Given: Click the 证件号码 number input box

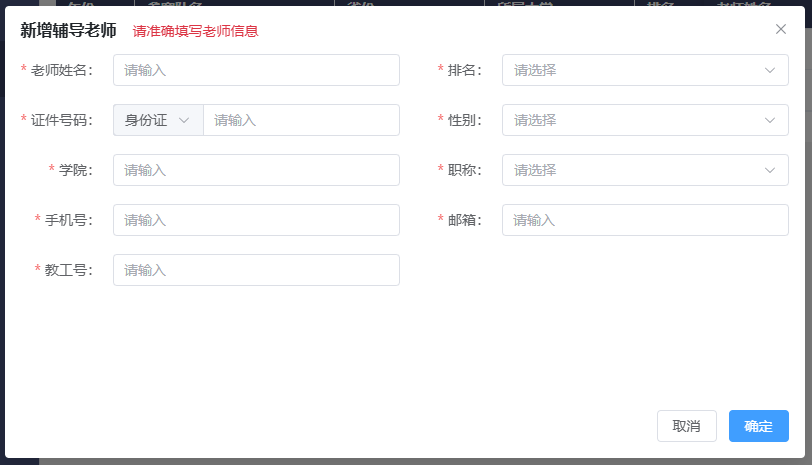Looking at the screenshot, I should (301, 120).
